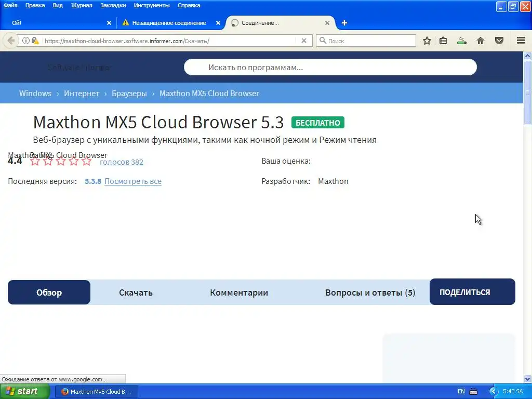Click the БЕСПЛАТНО badge
Image resolution: width=532 pixels, height=399 pixels.
tap(318, 123)
